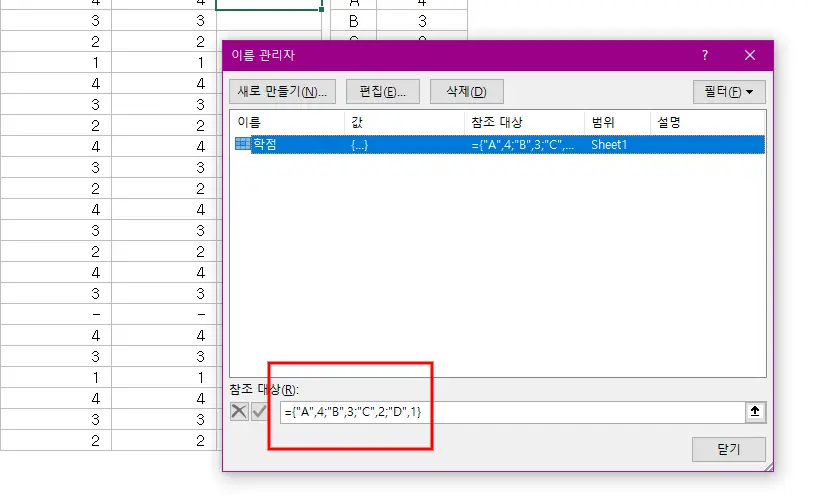
Task: Click the 새로 만들기 button
Action: [282, 92]
